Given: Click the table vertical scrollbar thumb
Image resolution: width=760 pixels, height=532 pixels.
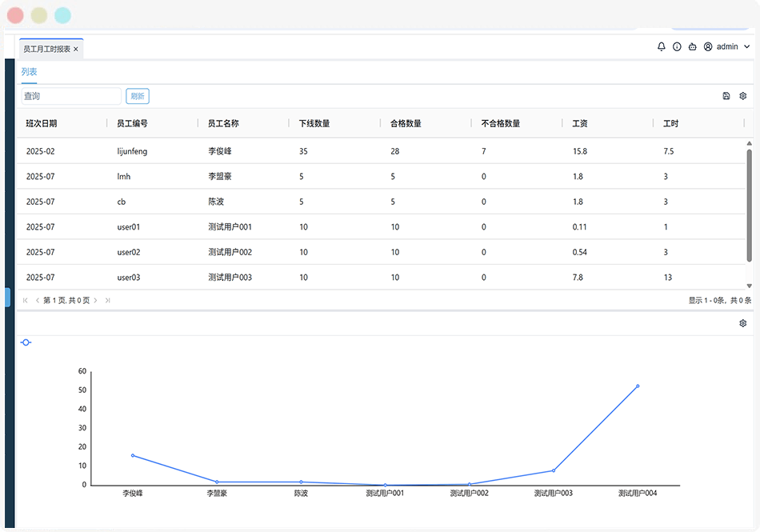Looking at the screenshot, I should (x=750, y=206).
